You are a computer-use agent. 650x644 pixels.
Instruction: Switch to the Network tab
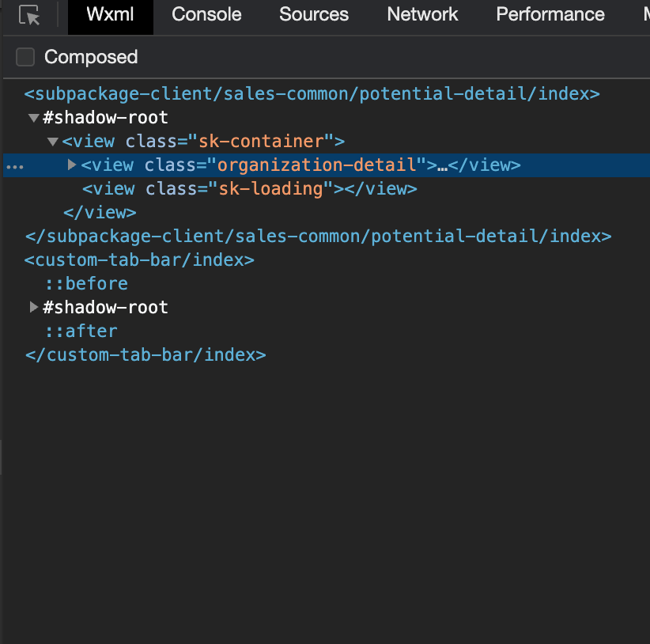[422, 15]
